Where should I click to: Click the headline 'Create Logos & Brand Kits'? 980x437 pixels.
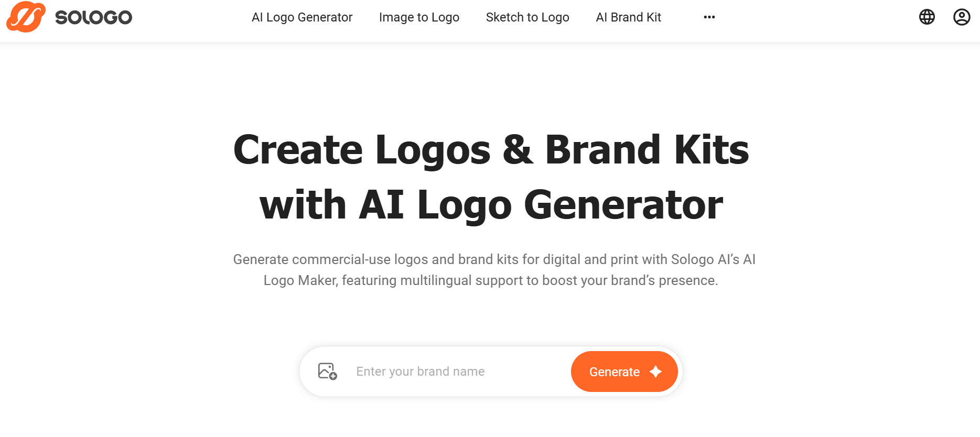click(491, 150)
